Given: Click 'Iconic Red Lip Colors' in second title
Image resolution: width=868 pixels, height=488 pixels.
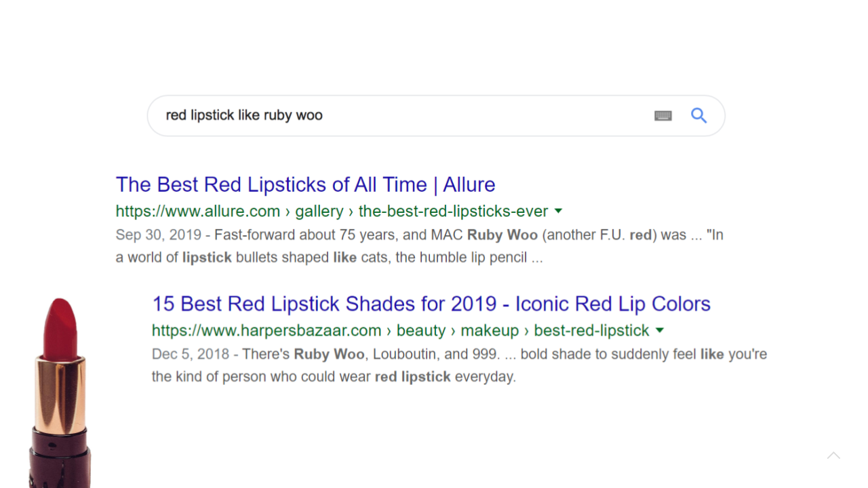Looking at the screenshot, I should pos(613,304).
